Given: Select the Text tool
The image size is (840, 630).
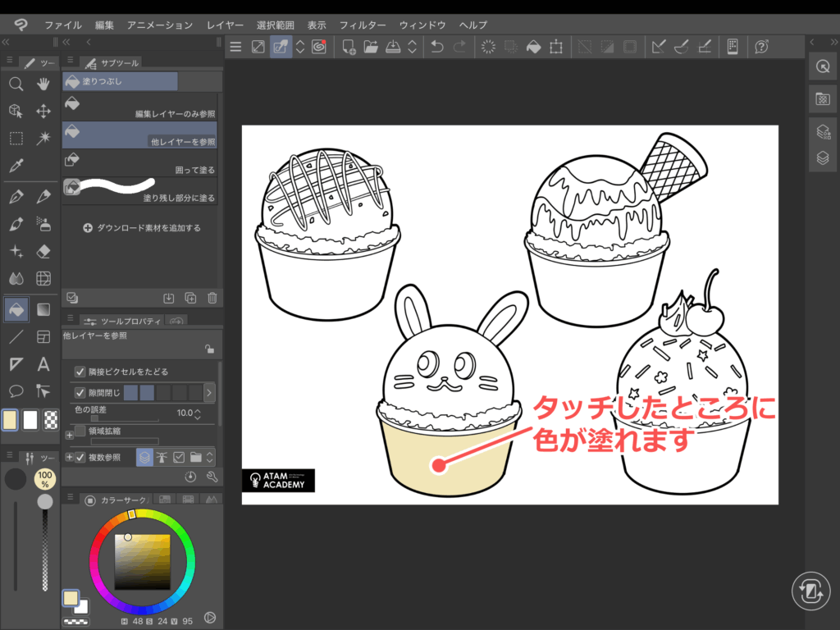Looking at the screenshot, I should click(43, 364).
